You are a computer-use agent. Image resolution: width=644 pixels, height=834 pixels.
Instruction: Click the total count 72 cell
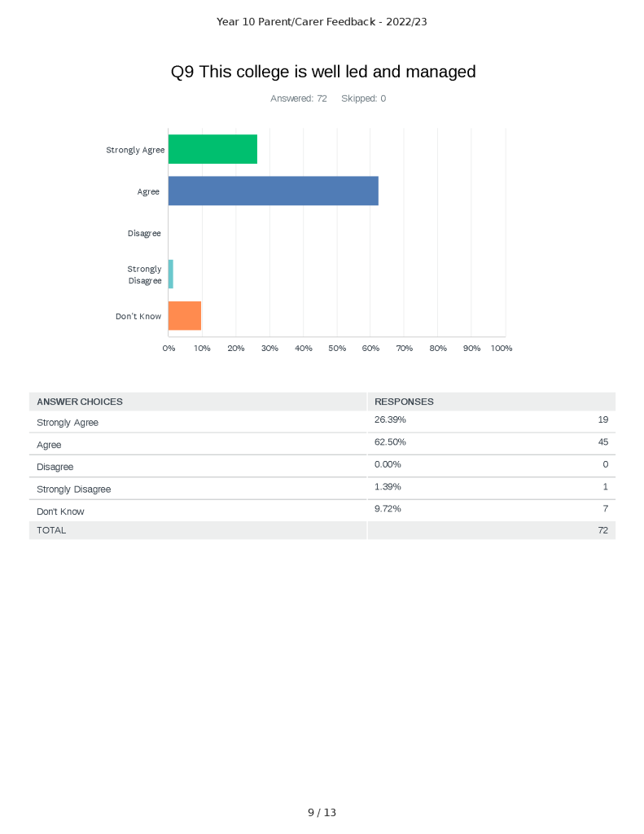(x=602, y=530)
